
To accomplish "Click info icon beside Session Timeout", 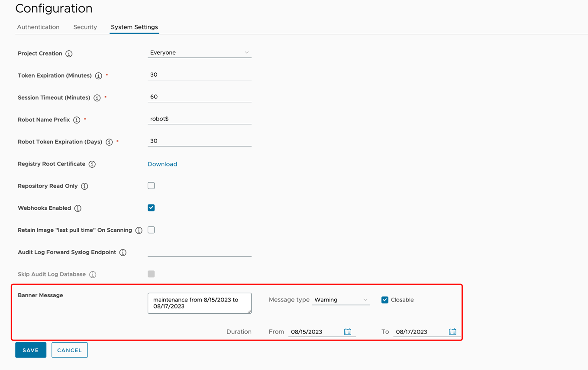I will click(97, 98).
